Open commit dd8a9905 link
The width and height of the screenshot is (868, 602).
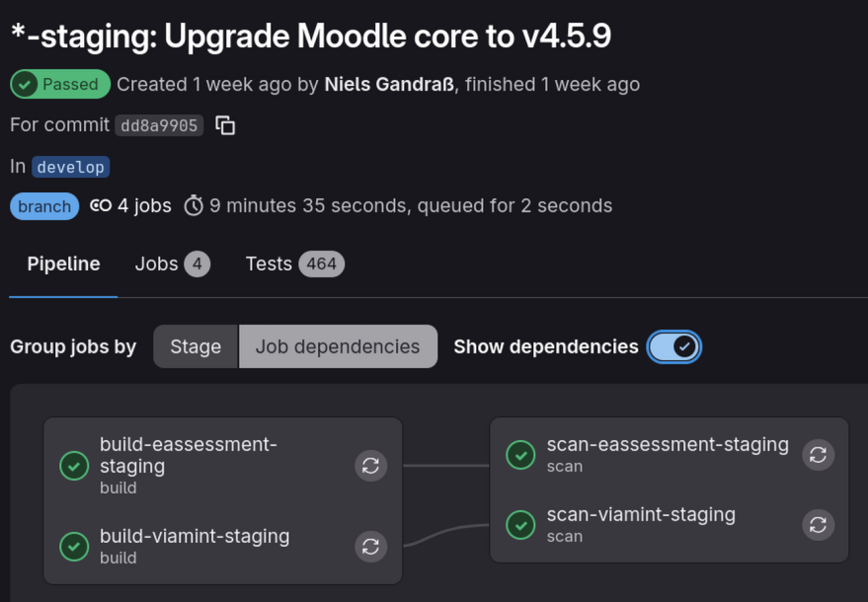(159, 125)
